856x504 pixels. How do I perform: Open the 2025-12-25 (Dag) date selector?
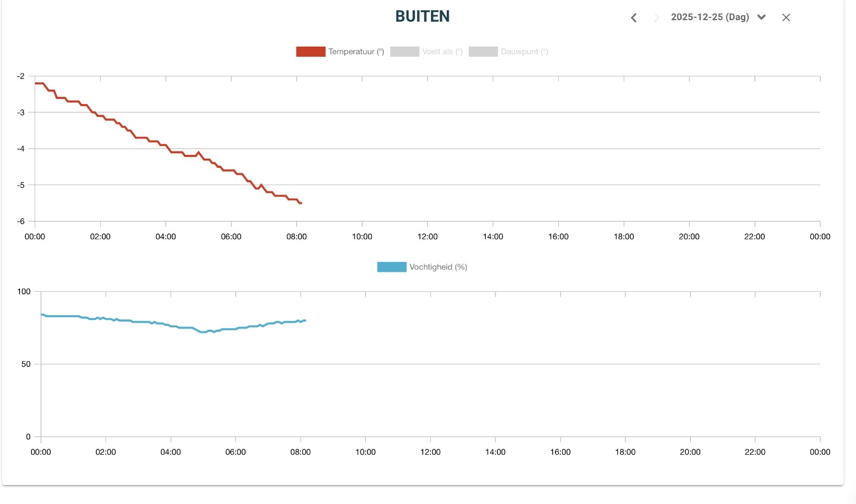click(709, 17)
